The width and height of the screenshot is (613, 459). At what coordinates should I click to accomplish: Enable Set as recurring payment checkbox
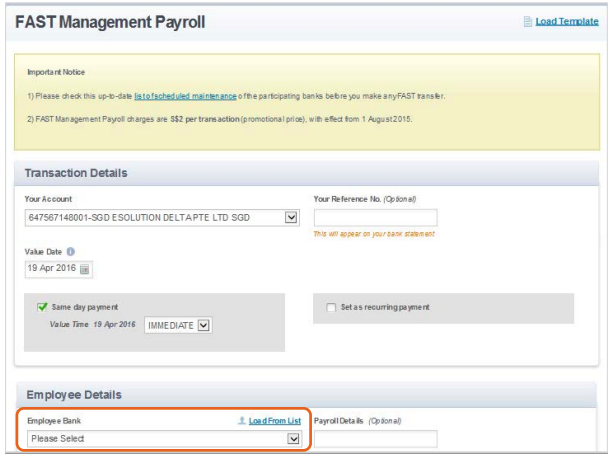(x=331, y=307)
